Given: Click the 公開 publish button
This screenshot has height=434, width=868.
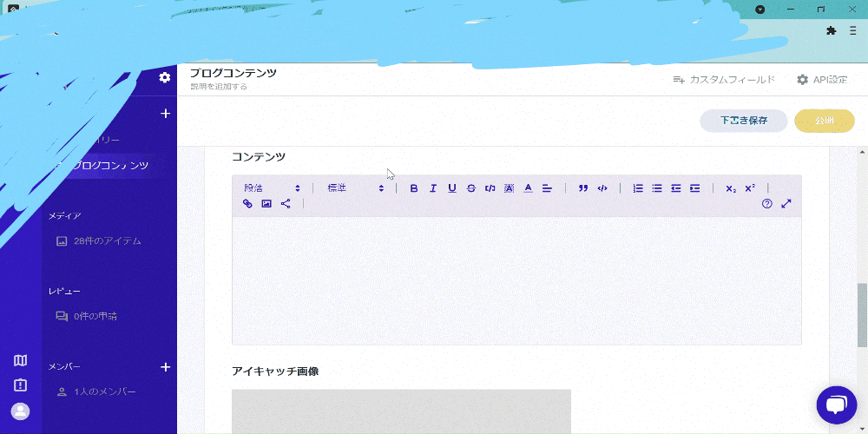Looking at the screenshot, I should [825, 121].
